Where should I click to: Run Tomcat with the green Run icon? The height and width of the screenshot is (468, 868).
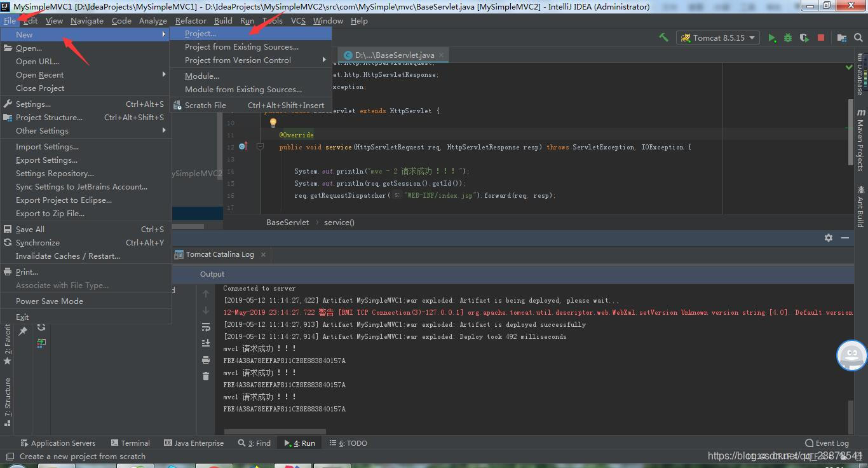(771, 38)
